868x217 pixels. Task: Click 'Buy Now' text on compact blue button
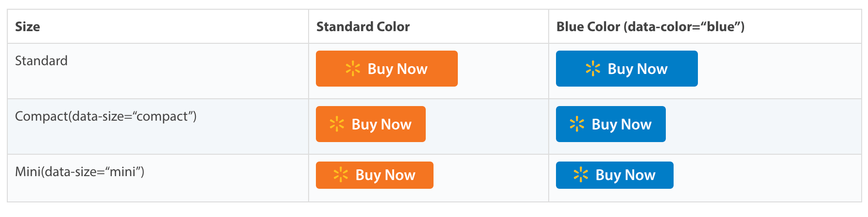[622, 125]
